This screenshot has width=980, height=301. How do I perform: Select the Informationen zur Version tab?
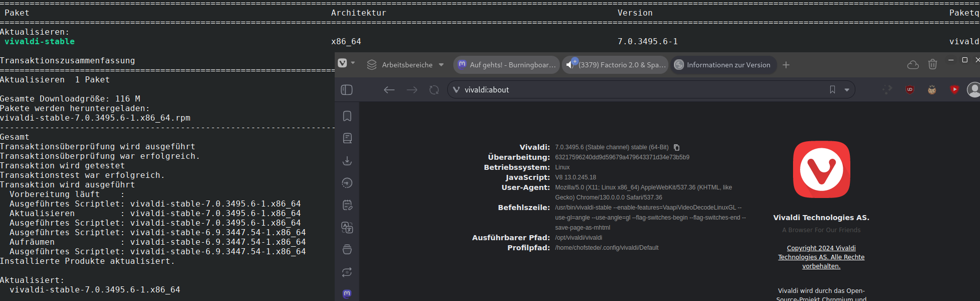click(x=723, y=65)
